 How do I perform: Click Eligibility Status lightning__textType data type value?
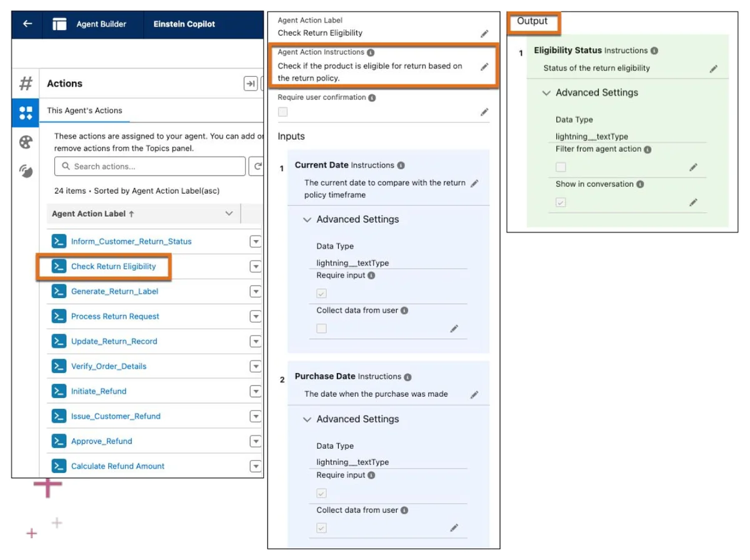point(592,136)
